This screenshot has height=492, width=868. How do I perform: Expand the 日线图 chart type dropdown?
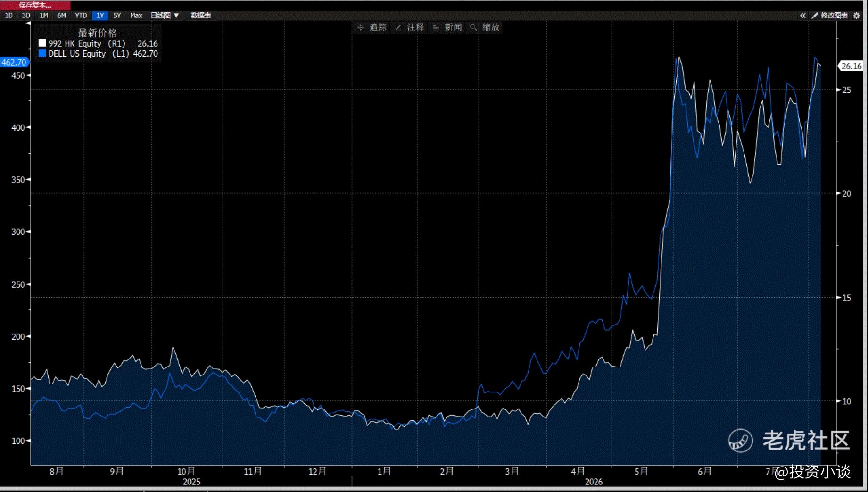click(x=165, y=16)
